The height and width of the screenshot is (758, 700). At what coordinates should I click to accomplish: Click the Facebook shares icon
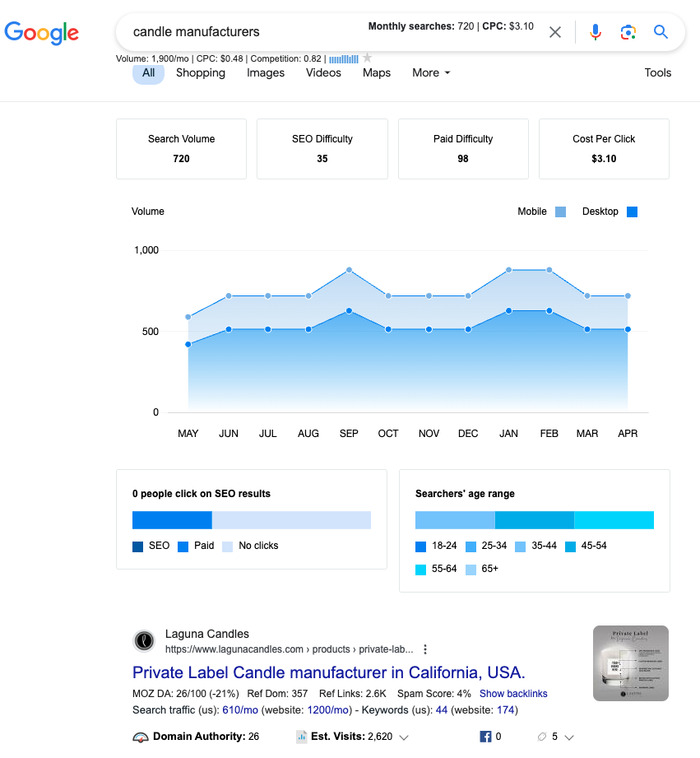(x=484, y=737)
